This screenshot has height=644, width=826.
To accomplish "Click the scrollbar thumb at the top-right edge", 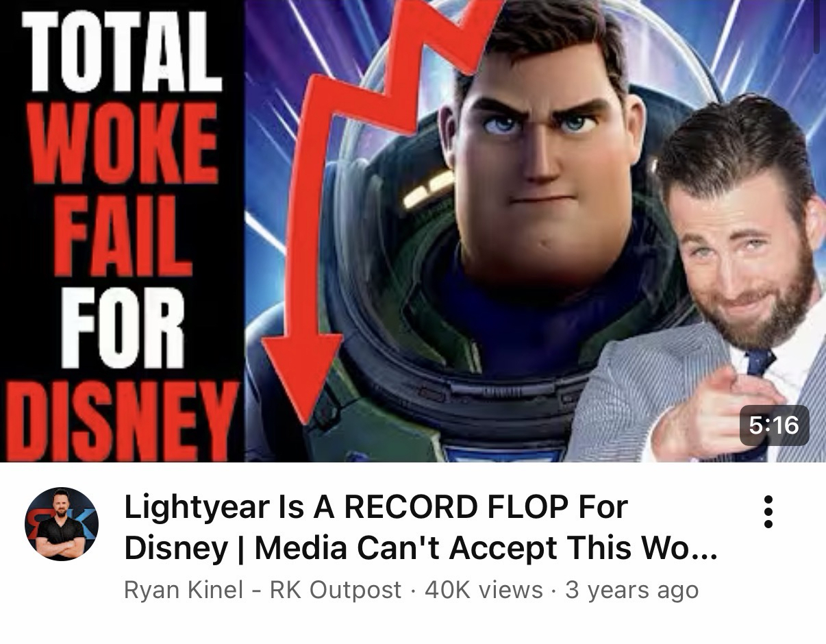I will click(816, 27).
